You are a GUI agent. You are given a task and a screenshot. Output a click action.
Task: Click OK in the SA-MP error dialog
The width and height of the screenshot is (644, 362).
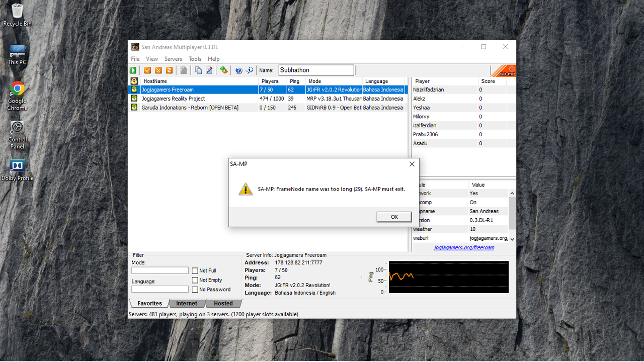tap(394, 217)
